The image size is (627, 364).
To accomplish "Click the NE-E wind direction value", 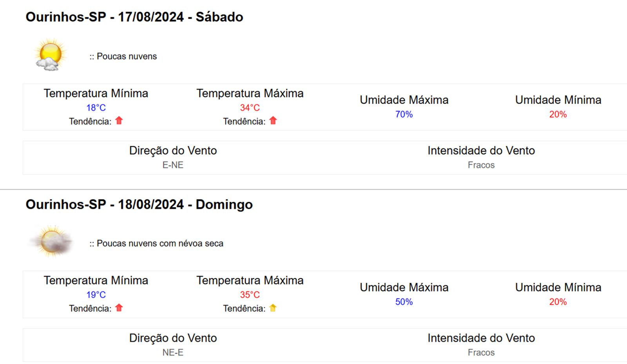I will click(173, 352).
